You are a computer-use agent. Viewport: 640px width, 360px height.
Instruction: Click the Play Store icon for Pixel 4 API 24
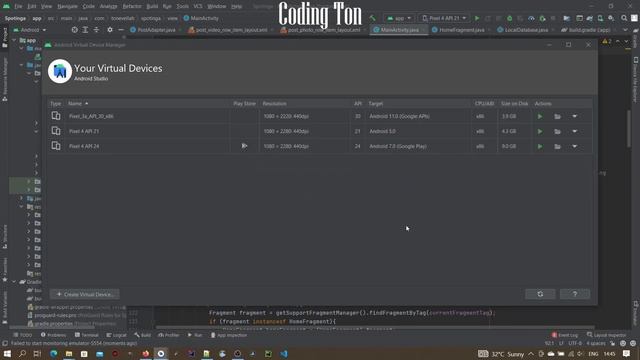(244, 146)
